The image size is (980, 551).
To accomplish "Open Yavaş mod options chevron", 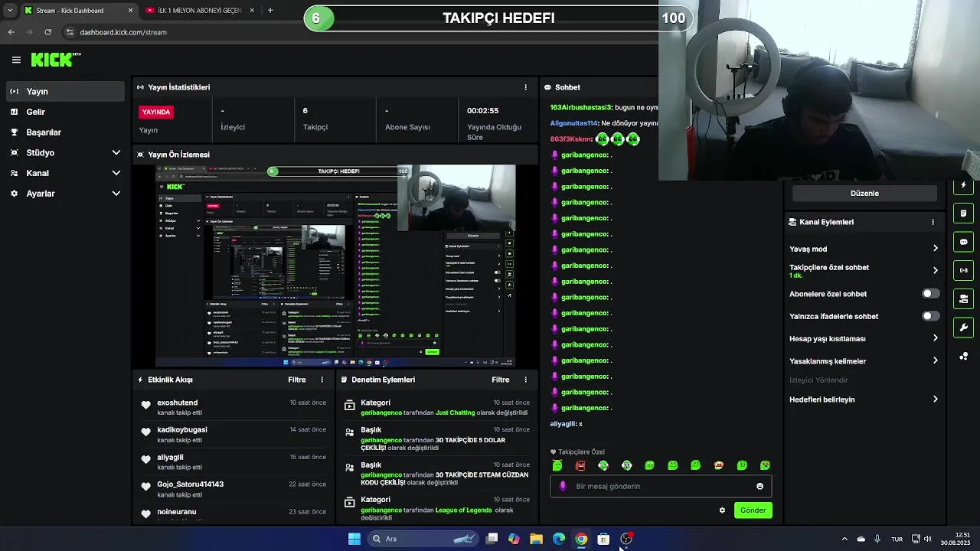I will tap(935, 249).
